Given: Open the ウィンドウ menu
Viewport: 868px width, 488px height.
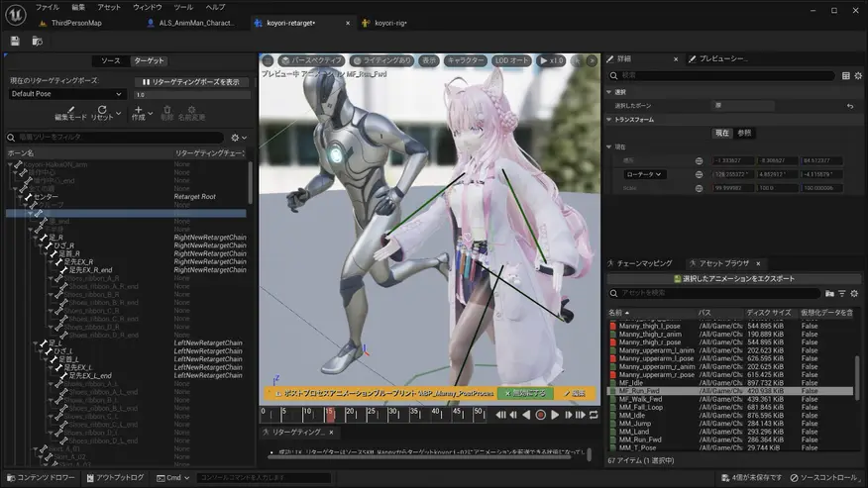Looking at the screenshot, I should pyautogui.click(x=148, y=7).
